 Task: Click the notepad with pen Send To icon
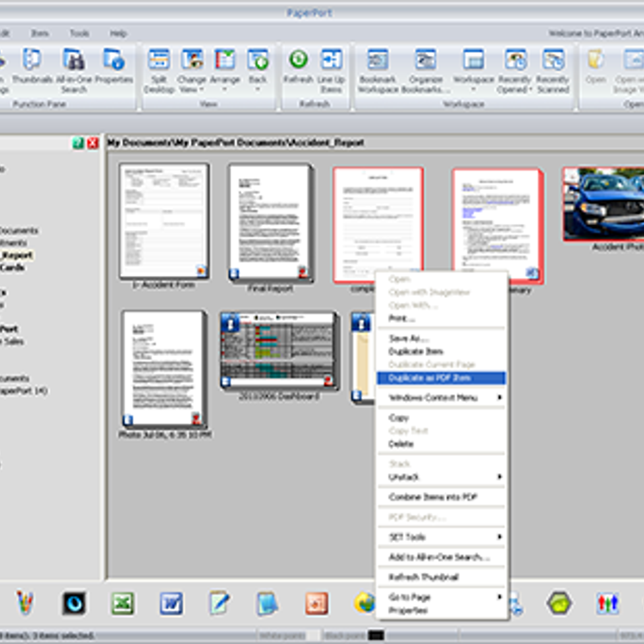point(219,603)
